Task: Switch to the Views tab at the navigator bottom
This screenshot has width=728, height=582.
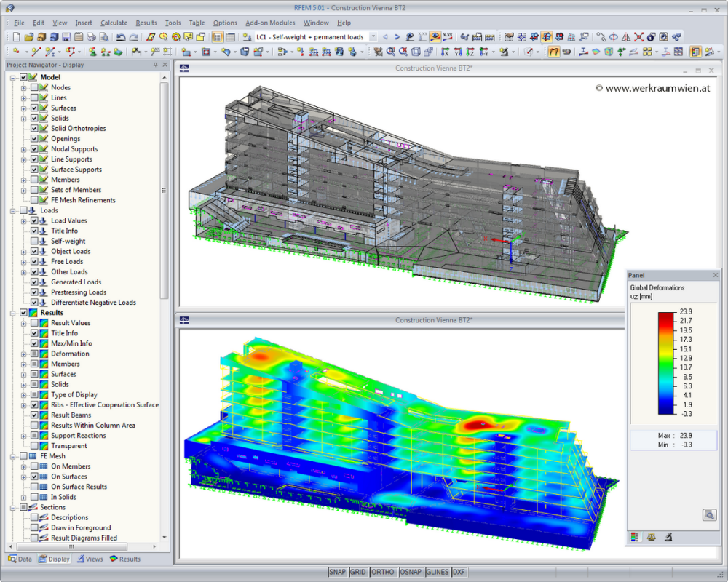Action: click(x=89, y=559)
